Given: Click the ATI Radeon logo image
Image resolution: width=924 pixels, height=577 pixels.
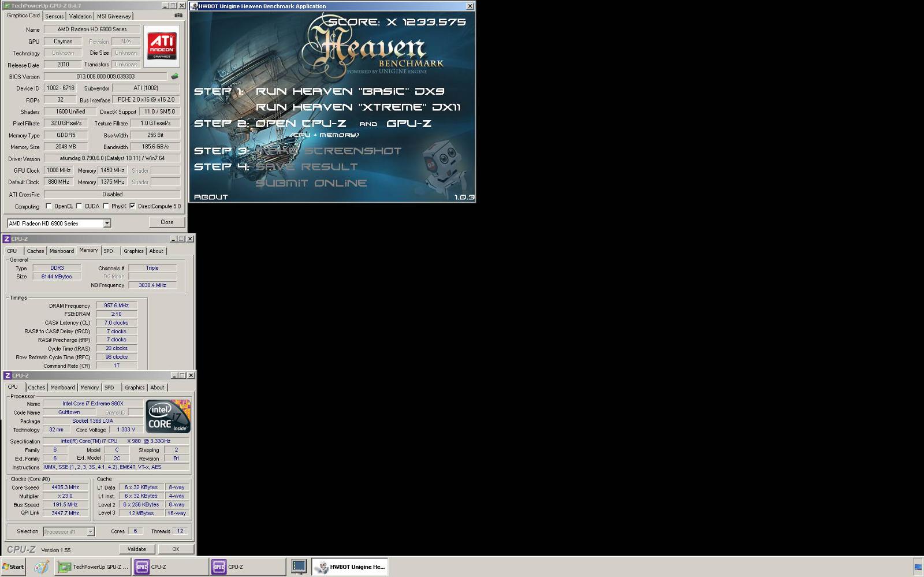Looking at the screenshot, I should 162,45.
